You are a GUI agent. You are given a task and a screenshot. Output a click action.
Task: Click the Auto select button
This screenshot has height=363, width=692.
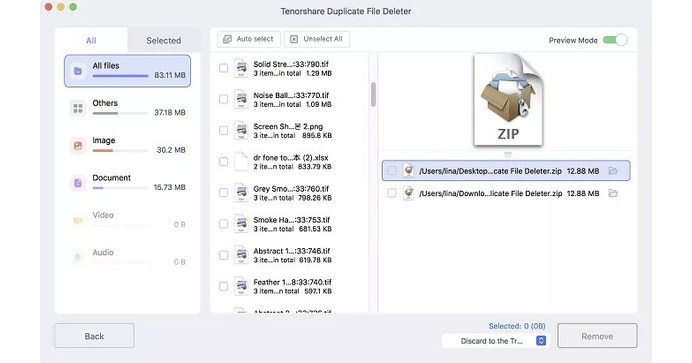point(249,39)
